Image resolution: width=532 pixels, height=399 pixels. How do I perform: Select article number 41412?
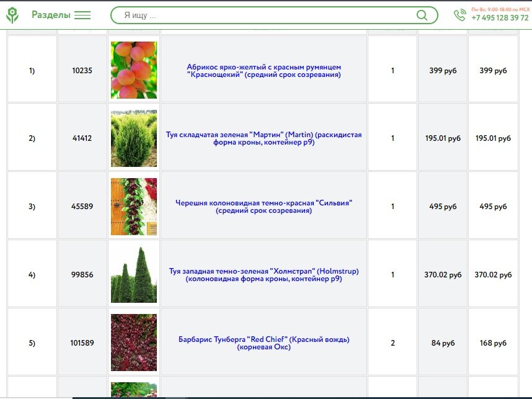(82, 138)
